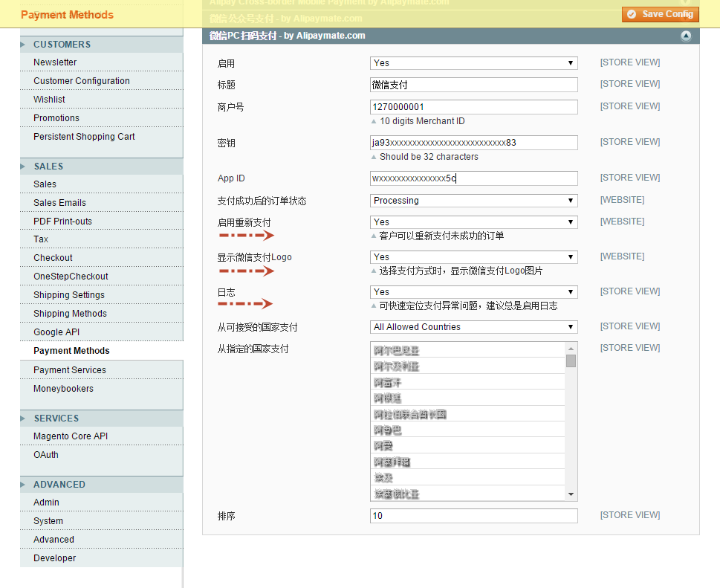Open Shipping Methods
The image size is (720, 588).
pyautogui.click(x=71, y=313)
